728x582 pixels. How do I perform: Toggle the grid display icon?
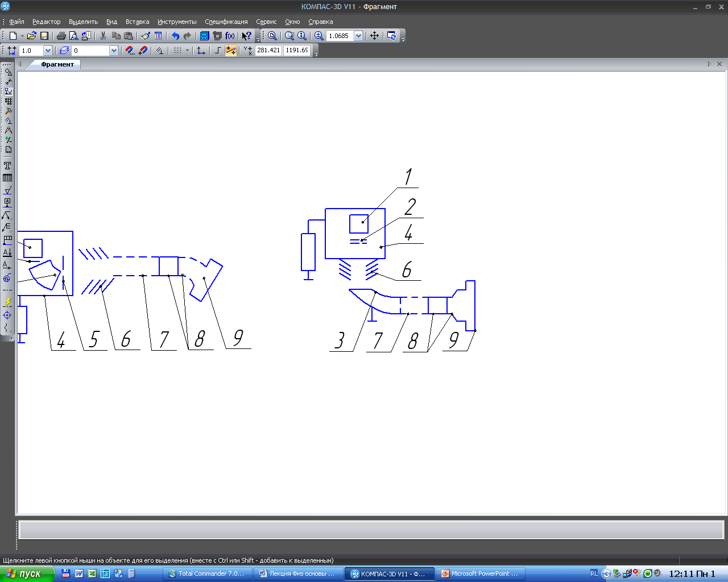coord(177,51)
